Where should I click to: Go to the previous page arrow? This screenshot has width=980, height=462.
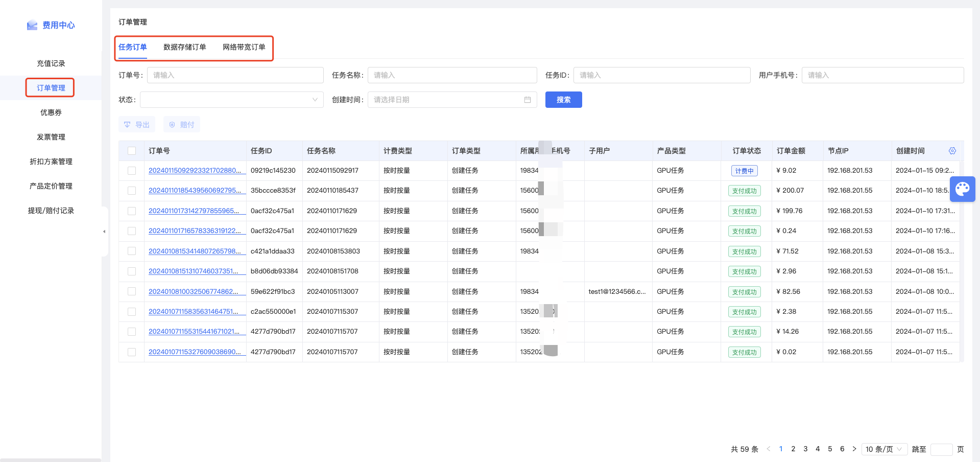tap(769, 449)
